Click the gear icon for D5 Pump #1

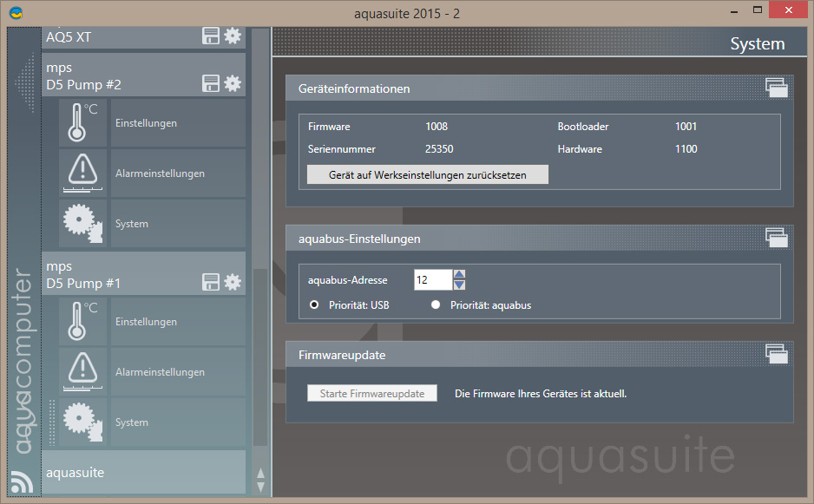click(x=233, y=283)
